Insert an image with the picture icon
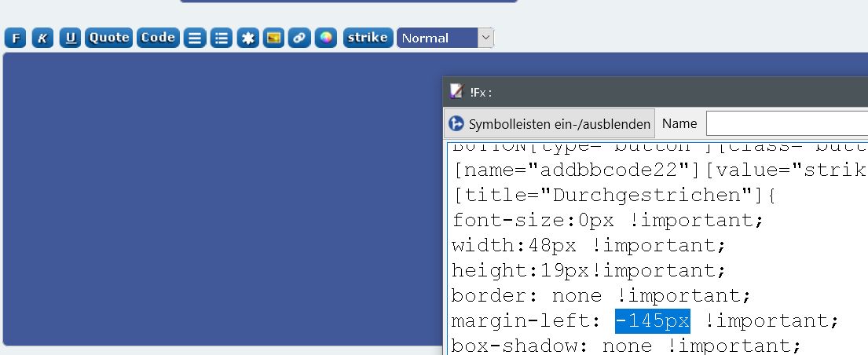 [273, 38]
